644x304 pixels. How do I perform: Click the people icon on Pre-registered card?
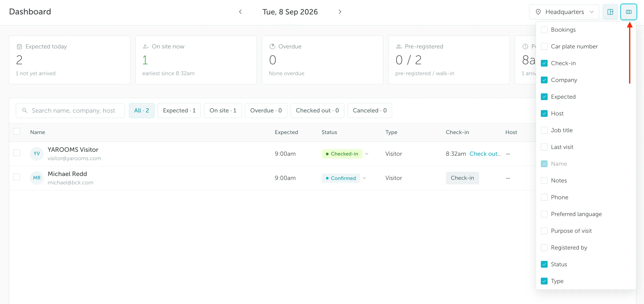pyautogui.click(x=399, y=47)
